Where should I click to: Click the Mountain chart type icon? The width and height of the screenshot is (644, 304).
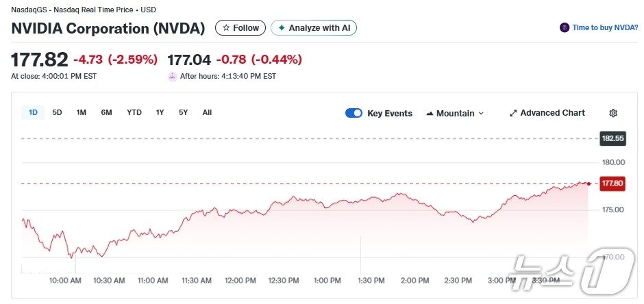(x=430, y=113)
